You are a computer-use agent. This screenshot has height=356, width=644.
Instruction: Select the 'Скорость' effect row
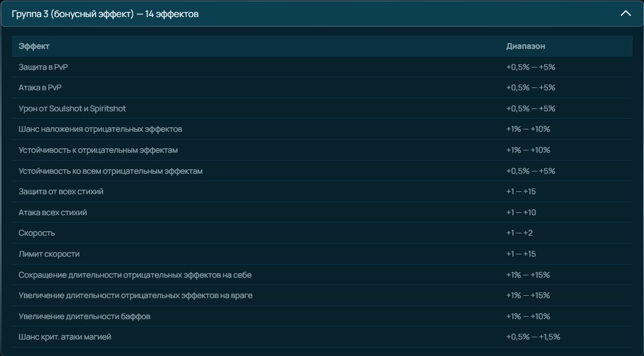[x=322, y=233]
